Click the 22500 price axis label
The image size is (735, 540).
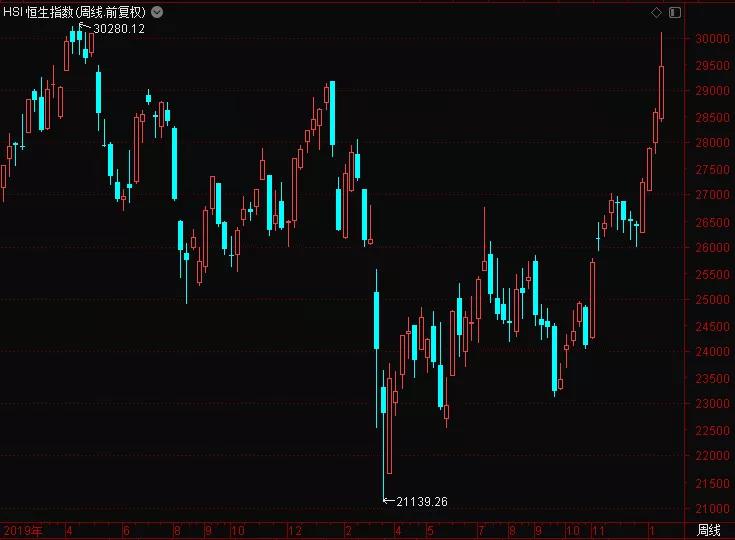click(x=712, y=430)
